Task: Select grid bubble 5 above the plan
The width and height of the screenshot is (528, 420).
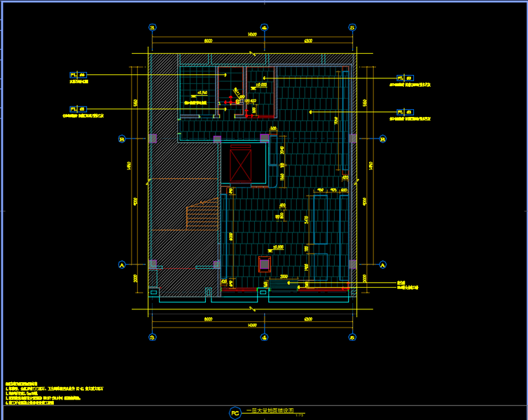Action: click(x=352, y=27)
